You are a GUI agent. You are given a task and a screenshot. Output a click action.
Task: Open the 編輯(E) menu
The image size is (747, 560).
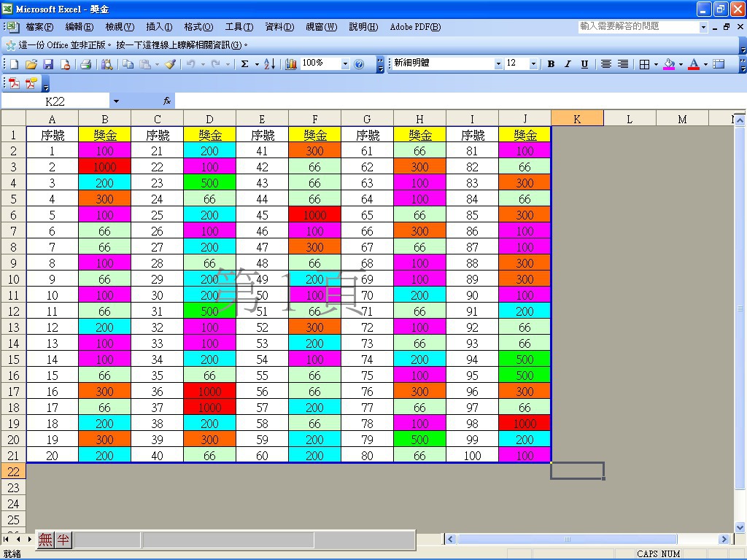(79, 27)
